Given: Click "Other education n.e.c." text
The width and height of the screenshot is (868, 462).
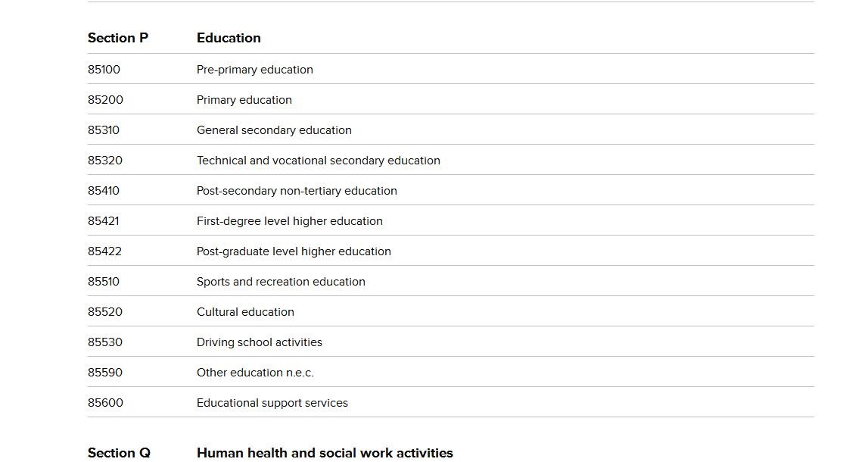Looking at the screenshot, I should (x=255, y=373).
